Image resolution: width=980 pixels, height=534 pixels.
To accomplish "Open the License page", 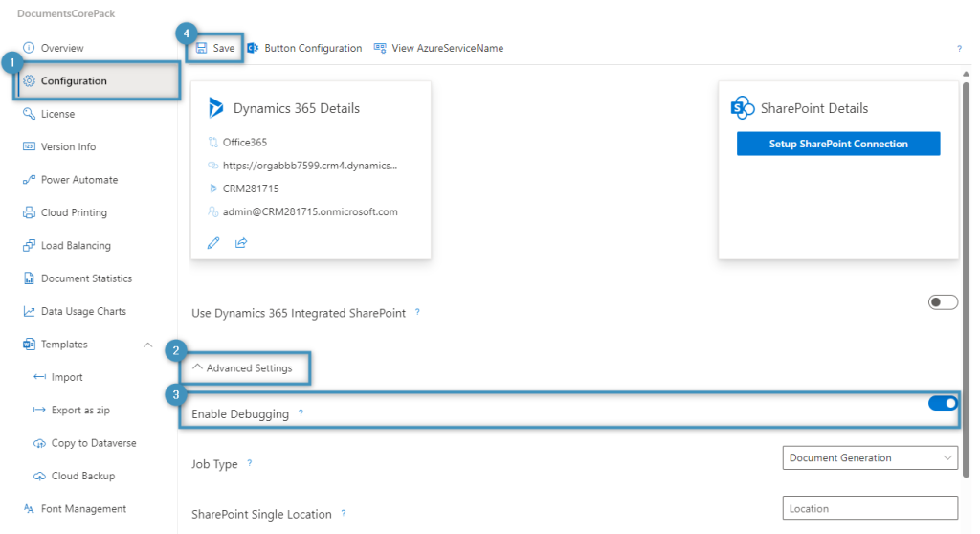I will pos(57,114).
